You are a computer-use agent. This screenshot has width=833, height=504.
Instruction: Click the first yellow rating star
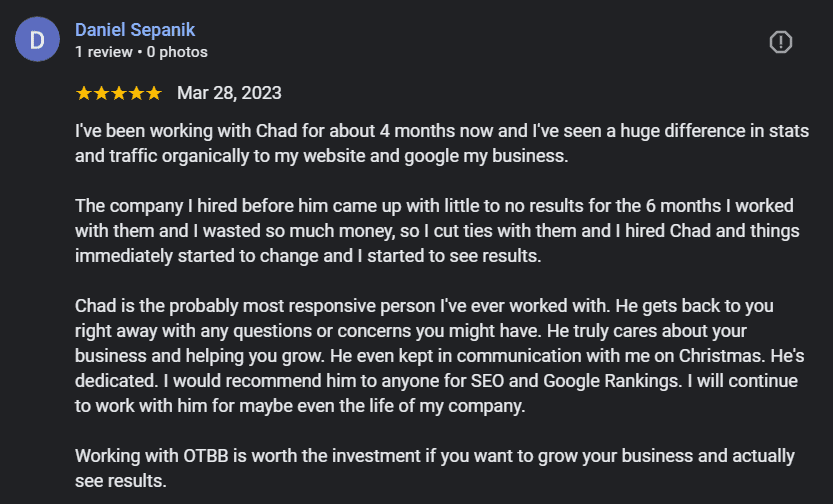pos(83,93)
